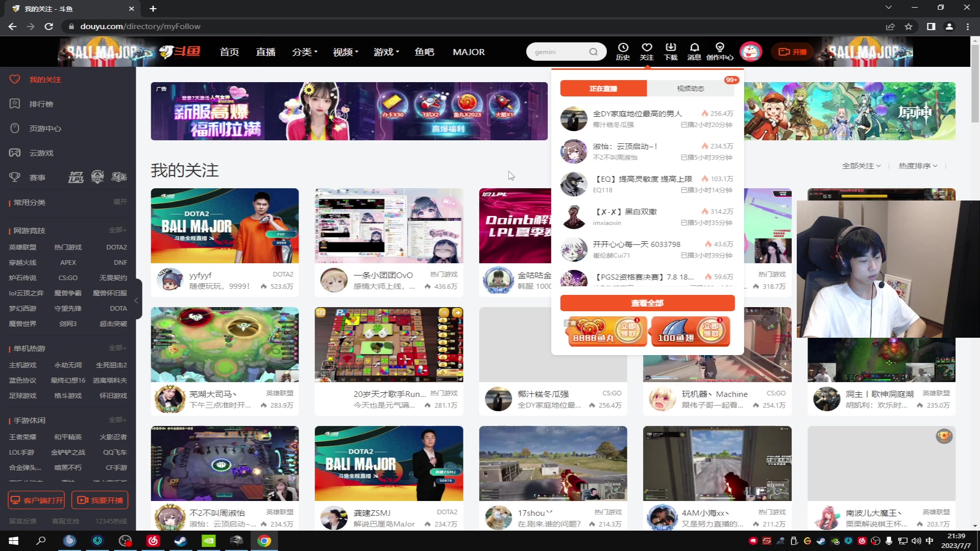Expand the 全部关注 filter dropdown
980x551 pixels.
(861, 166)
